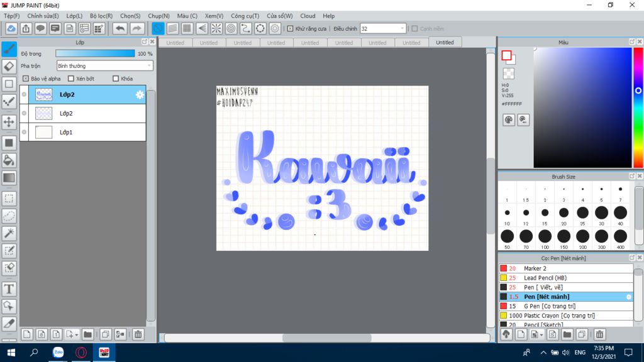644x362 pixels.
Task: Toggle visibility of Lớp1 layer
Action: pyautogui.click(x=25, y=132)
